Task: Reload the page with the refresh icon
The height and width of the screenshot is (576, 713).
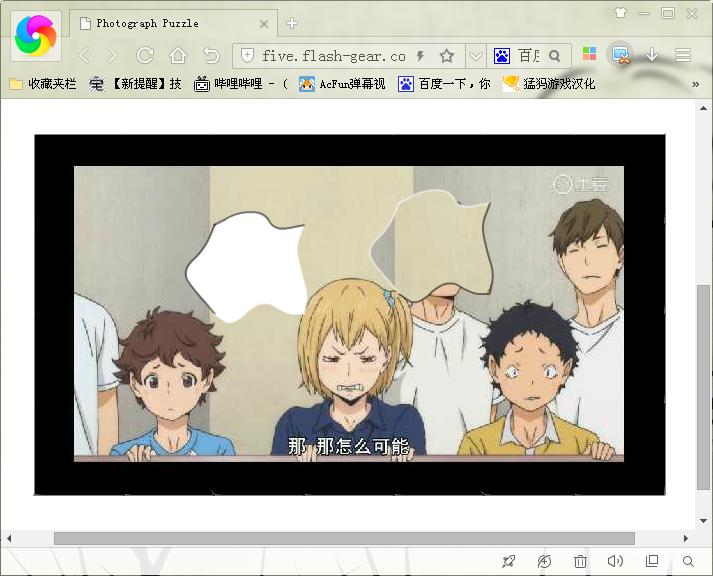Action: (145, 55)
